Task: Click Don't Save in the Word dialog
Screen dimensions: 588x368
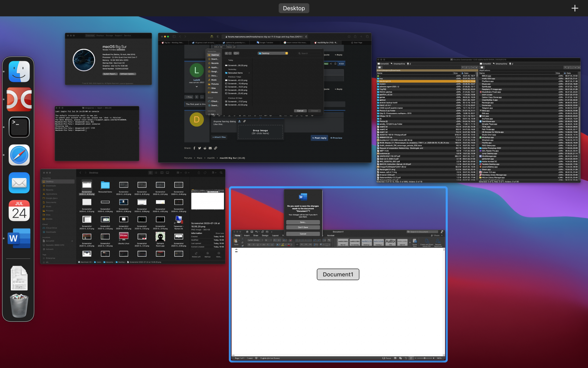Action: pos(303,227)
